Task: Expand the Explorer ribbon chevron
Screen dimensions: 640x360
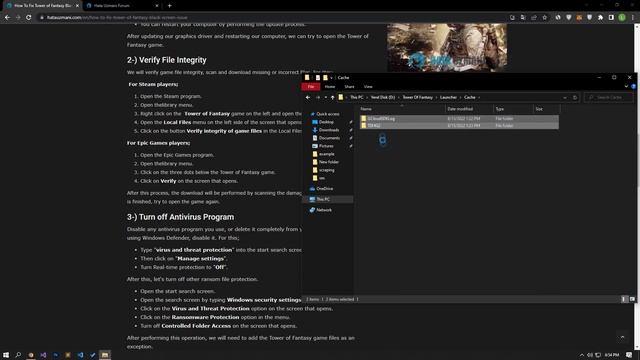Action: tap(627, 87)
